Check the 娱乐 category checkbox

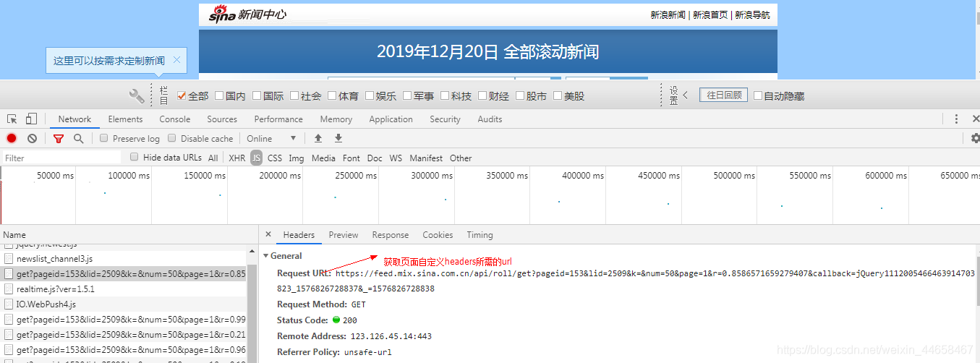(370, 95)
